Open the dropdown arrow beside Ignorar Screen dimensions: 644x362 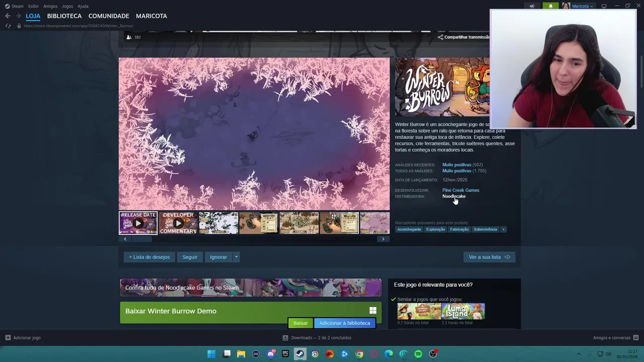tap(236, 257)
